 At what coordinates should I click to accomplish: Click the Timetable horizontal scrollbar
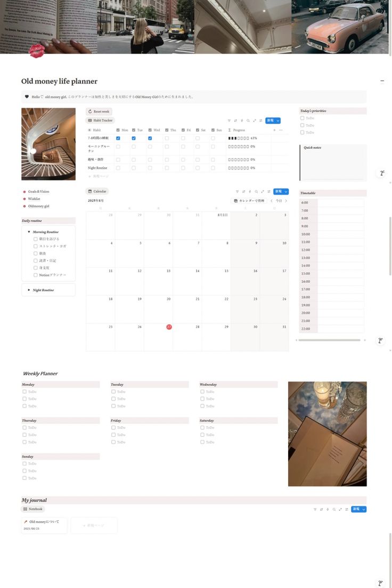point(330,340)
